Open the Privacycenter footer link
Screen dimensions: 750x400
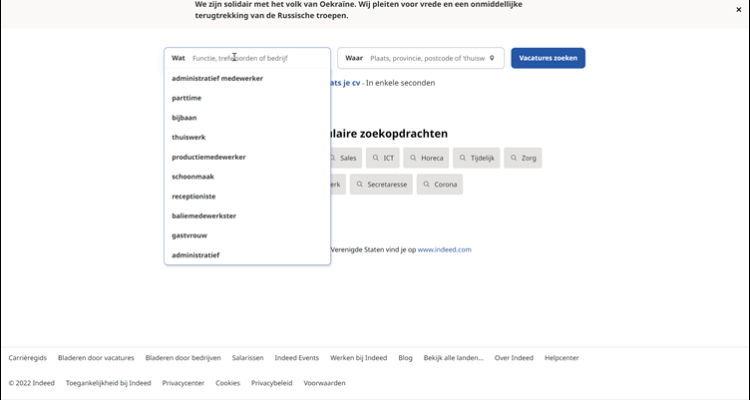coord(183,383)
